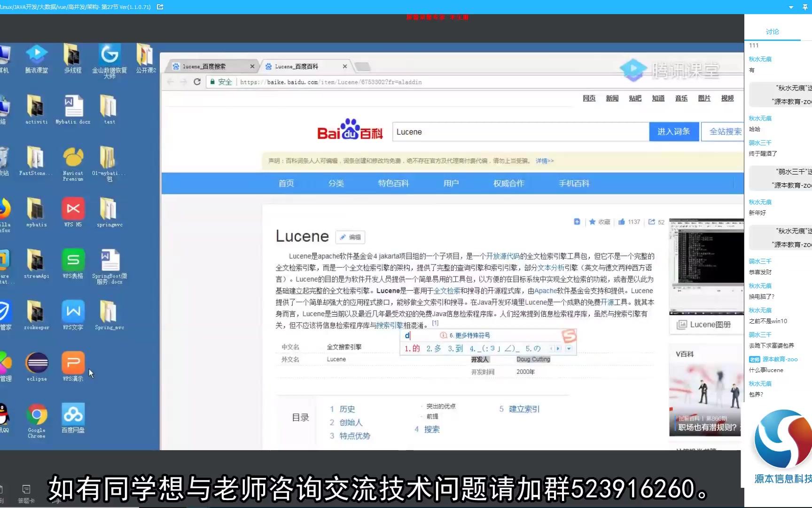Click the 开放源代码 hyperlink
Screen dimensions: 812x508
click(x=503, y=256)
